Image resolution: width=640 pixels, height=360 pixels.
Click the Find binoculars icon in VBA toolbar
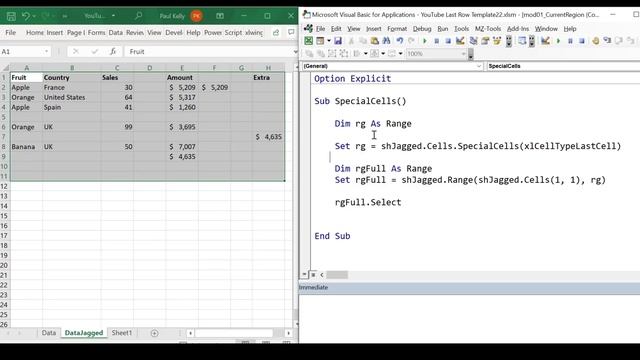pos(386,41)
